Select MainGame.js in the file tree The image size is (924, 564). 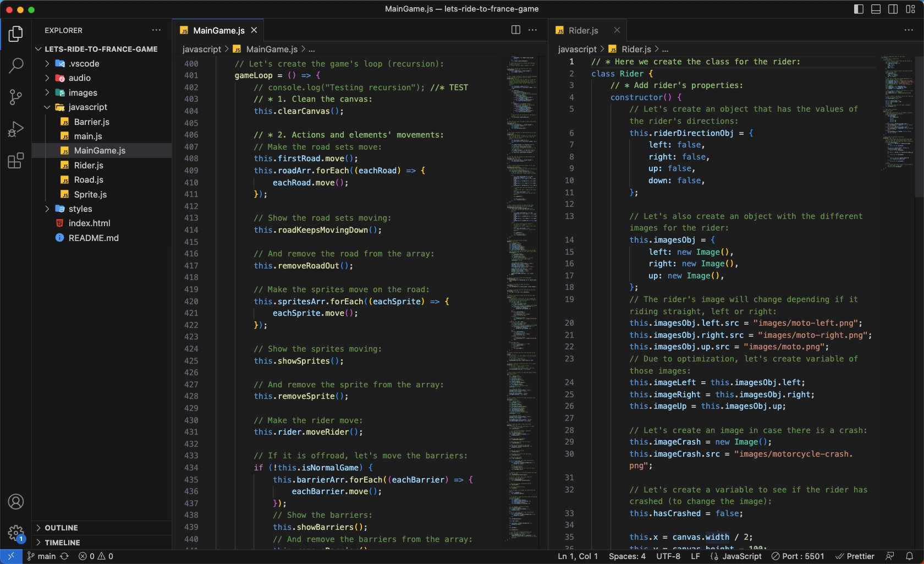point(101,151)
